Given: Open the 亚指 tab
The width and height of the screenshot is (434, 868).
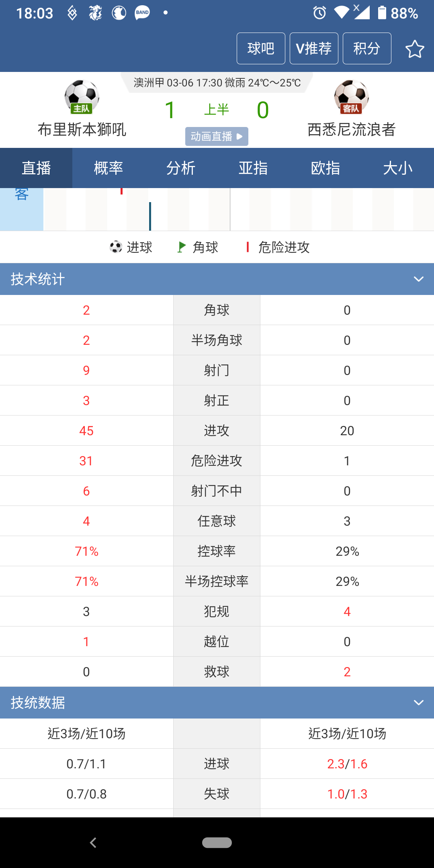Looking at the screenshot, I should click(x=253, y=168).
